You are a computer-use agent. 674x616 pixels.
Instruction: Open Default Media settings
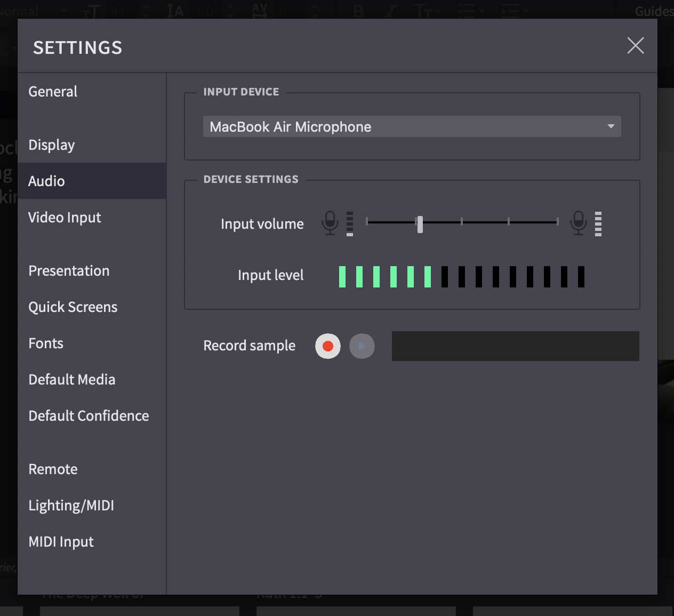92,379
